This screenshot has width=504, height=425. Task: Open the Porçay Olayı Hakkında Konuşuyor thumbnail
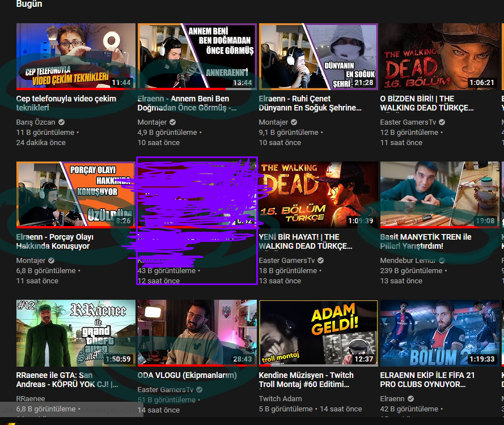click(x=76, y=195)
